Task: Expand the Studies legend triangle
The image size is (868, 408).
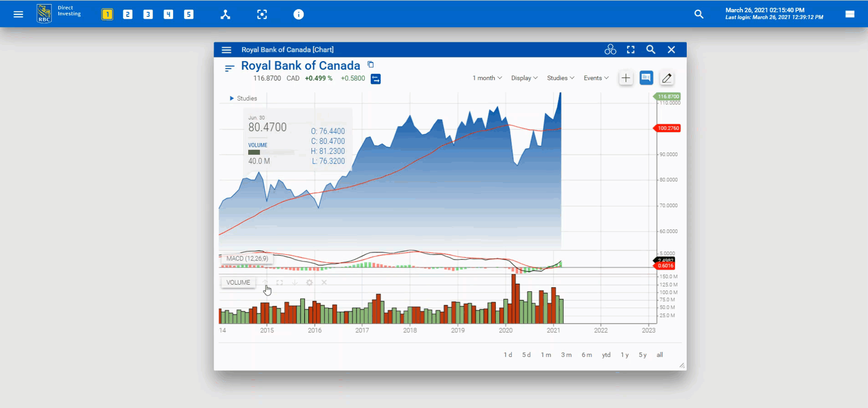Action: [232, 98]
